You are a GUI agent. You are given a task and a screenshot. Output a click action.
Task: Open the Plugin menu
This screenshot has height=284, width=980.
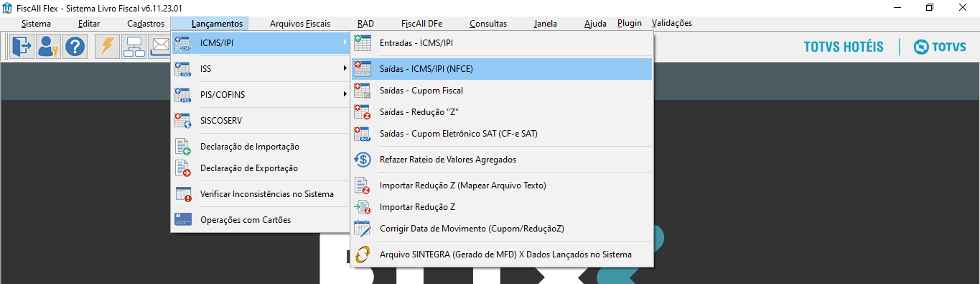tap(630, 23)
